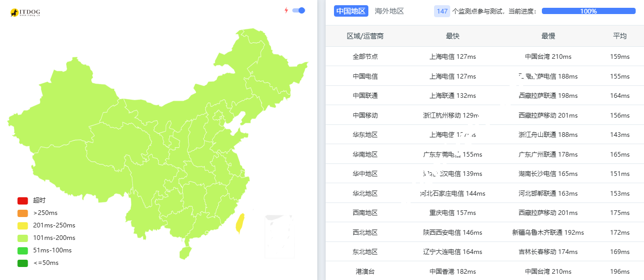Click the red lightning bolt icon

pos(286,10)
